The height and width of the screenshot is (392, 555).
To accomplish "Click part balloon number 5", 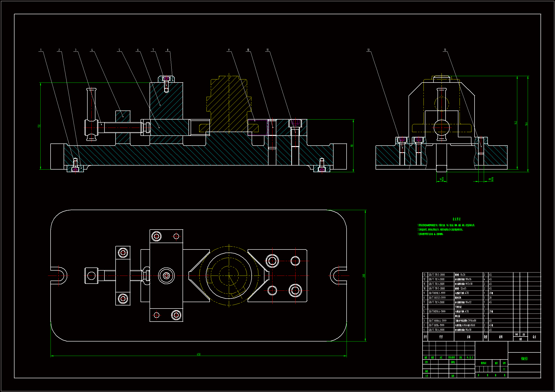I will click(x=119, y=50).
